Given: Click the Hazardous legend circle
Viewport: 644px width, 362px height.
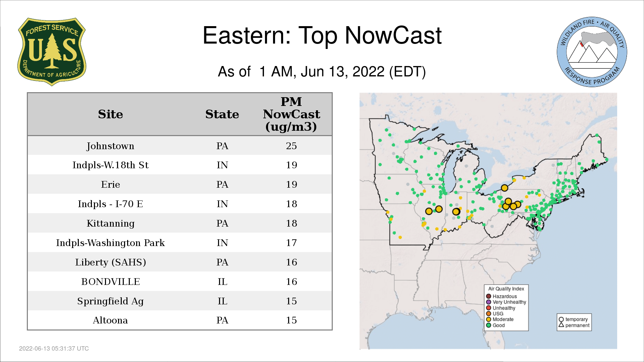Looking at the screenshot, I should (488, 296).
